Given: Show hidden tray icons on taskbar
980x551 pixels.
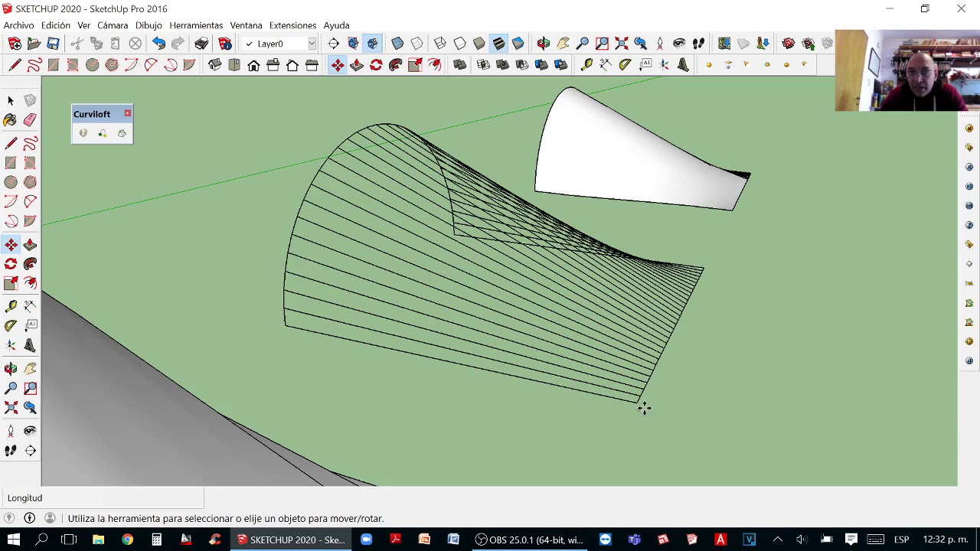Looking at the screenshot, I should click(778, 540).
